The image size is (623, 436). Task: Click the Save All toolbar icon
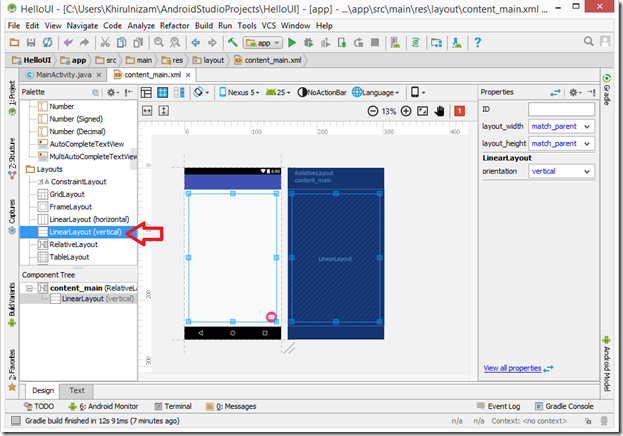[x=33, y=43]
